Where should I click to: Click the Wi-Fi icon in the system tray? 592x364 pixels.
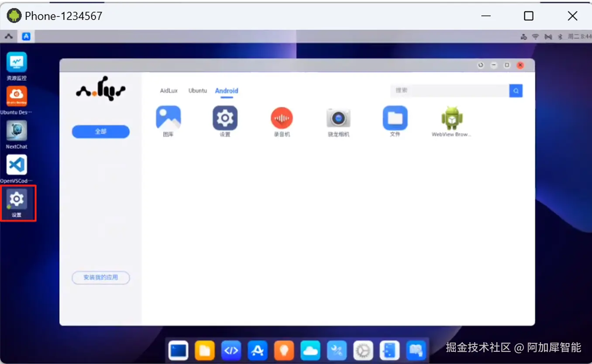[x=535, y=37]
